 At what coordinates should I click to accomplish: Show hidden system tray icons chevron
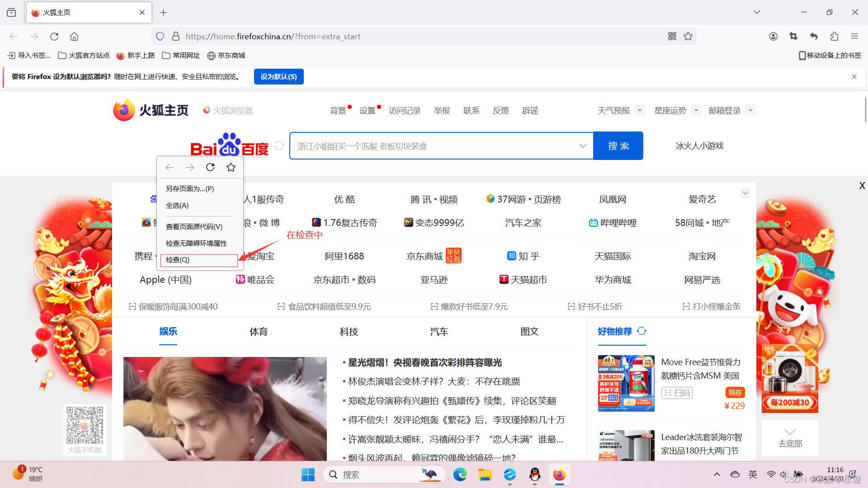click(717, 474)
